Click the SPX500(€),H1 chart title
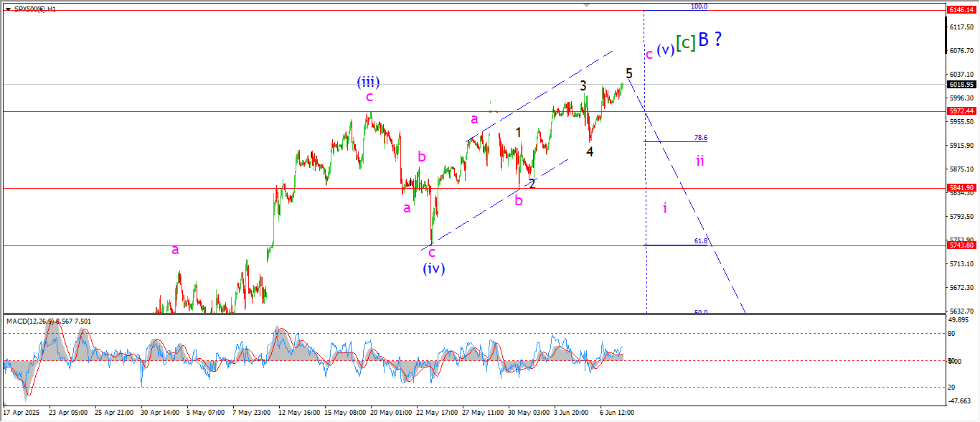 pyautogui.click(x=35, y=9)
